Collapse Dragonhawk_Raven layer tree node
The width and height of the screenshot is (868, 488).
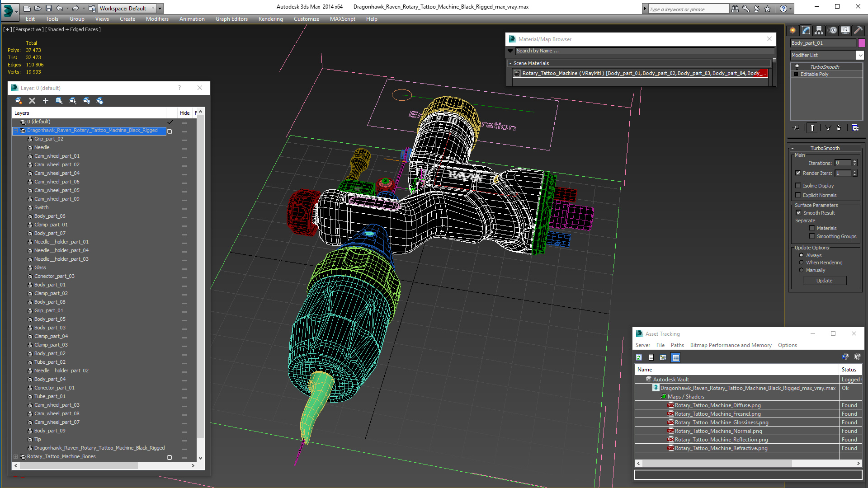(x=16, y=131)
